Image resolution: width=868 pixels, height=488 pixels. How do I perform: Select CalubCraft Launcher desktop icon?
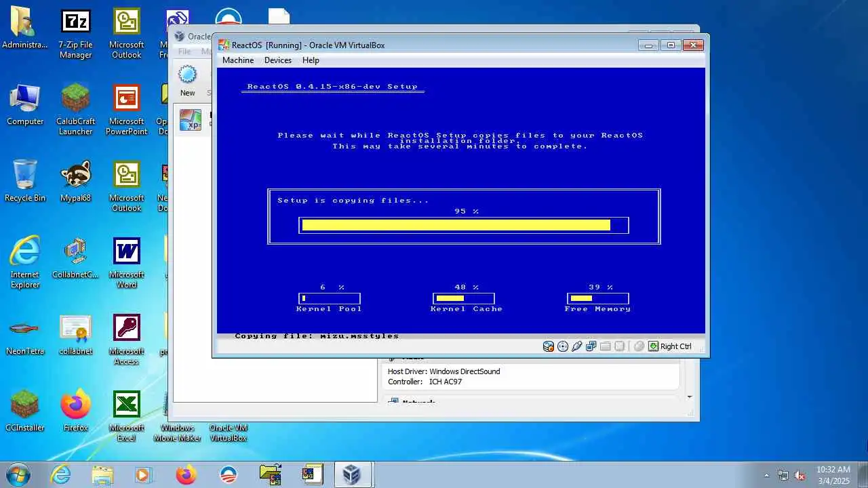tap(75, 110)
